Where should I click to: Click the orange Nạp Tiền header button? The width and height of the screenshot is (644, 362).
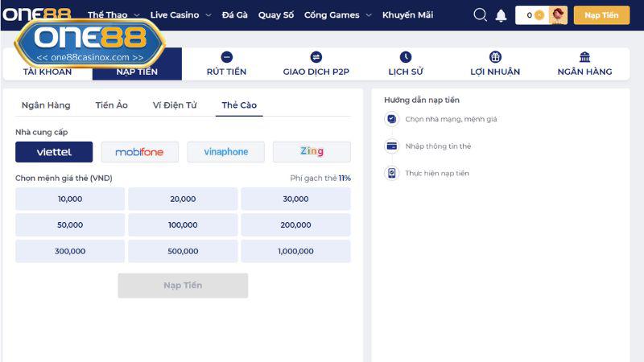click(601, 15)
